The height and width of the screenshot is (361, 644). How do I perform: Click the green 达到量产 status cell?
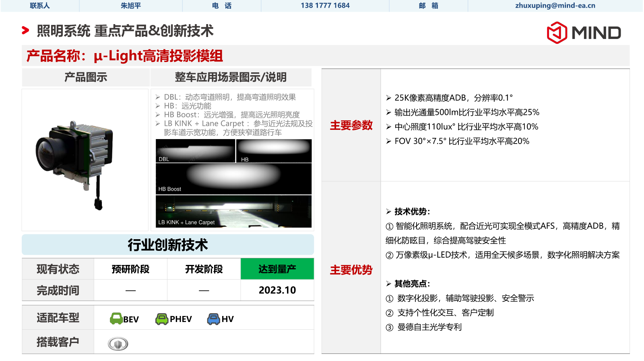[x=277, y=269]
